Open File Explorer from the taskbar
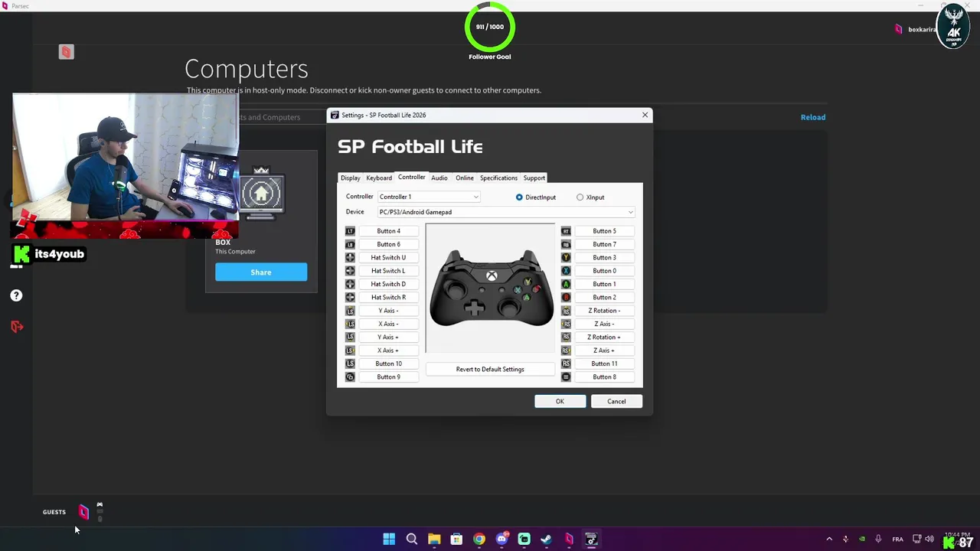This screenshot has width=980, height=551. (x=434, y=539)
